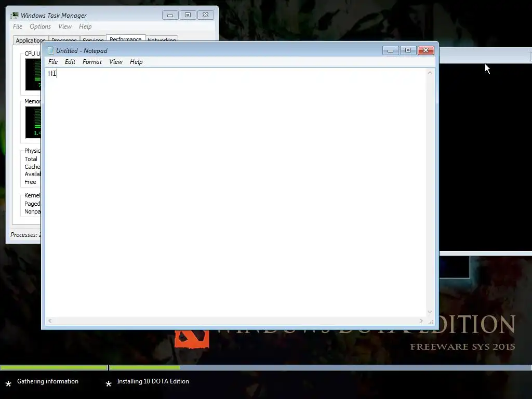
Task: Open the File menu in Notepad
Action: point(52,62)
